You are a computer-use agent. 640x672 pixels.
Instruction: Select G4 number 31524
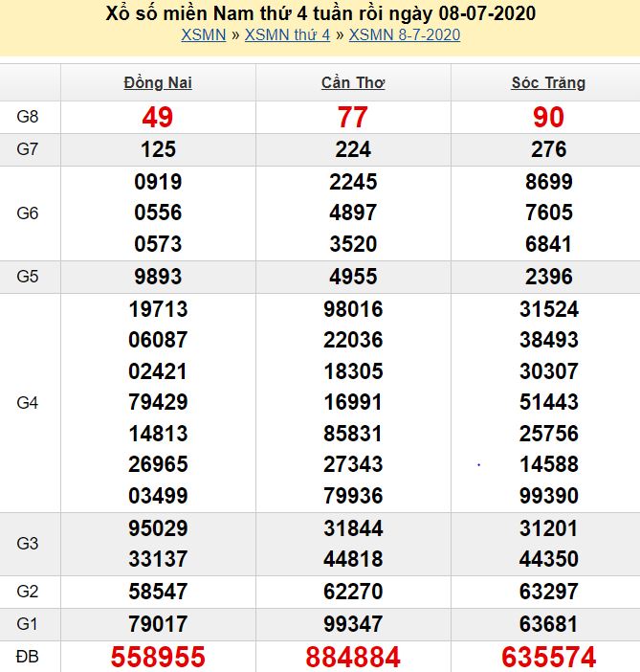[x=549, y=309]
